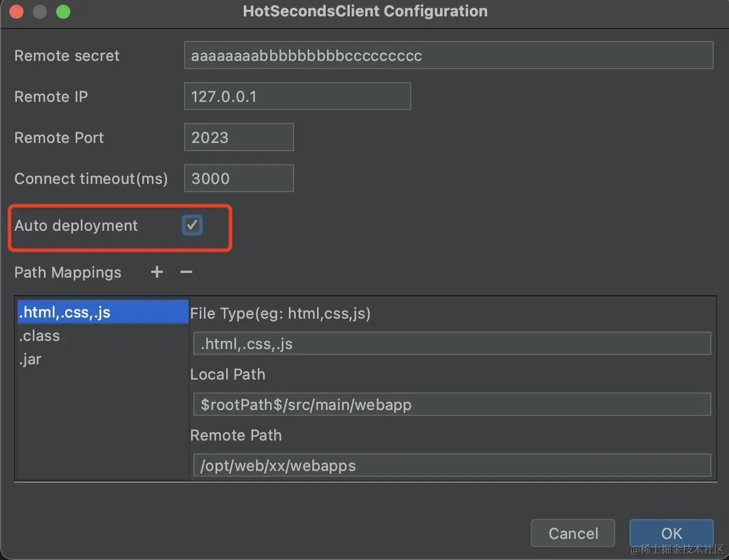Focus the File Type text field
The width and height of the screenshot is (729, 560).
tap(452, 344)
